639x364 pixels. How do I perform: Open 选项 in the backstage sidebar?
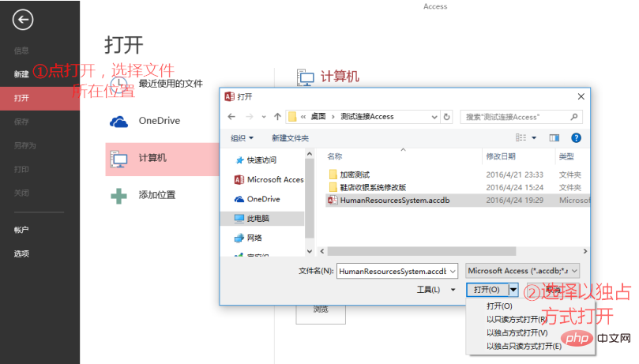point(21,253)
